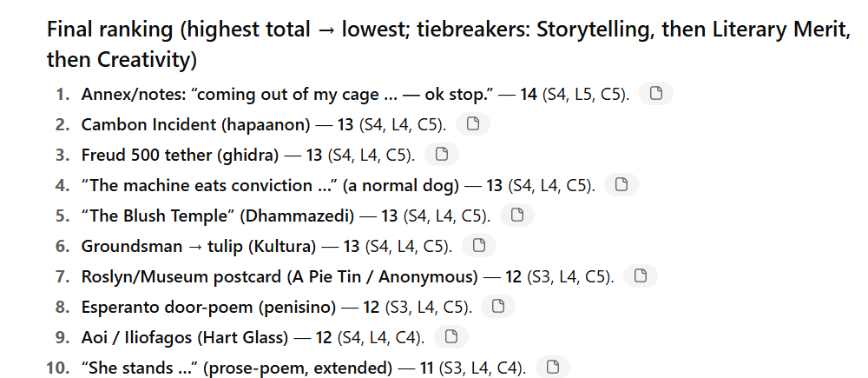Copy the Aoi / Iliofagos entry
Screen dimensions: 868x378
pyautogui.click(x=451, y=337)
